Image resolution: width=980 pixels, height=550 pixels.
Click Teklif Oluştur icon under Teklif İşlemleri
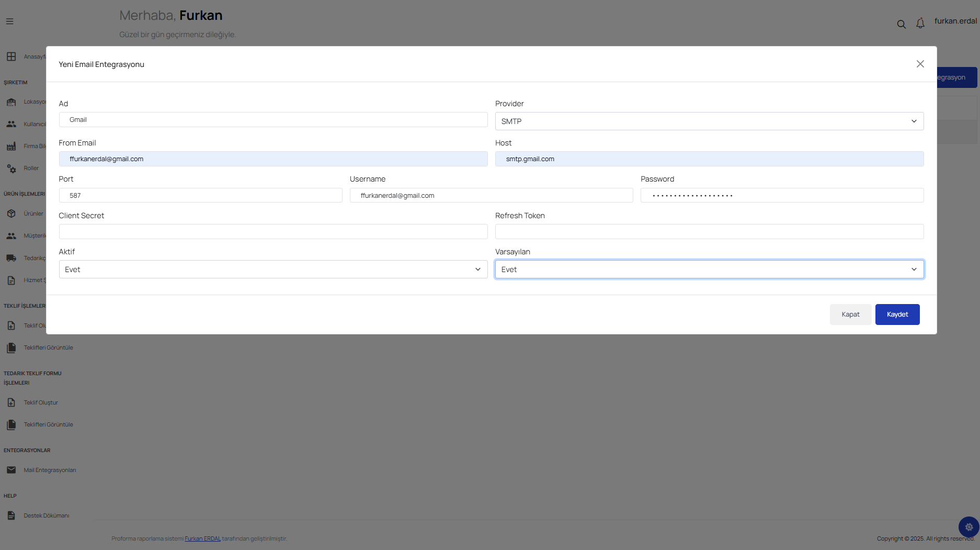[x=11, y=325]
